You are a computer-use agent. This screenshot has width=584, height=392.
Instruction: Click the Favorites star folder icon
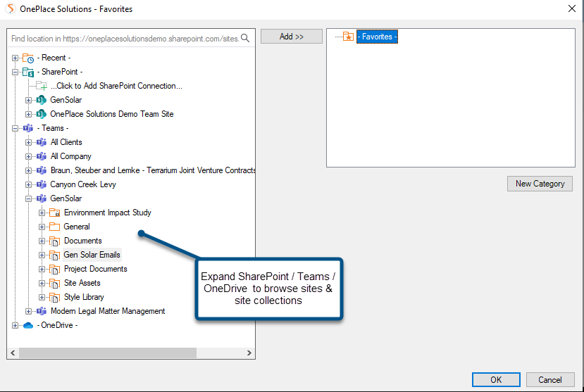pyautogui.click(x=348, y=37)
